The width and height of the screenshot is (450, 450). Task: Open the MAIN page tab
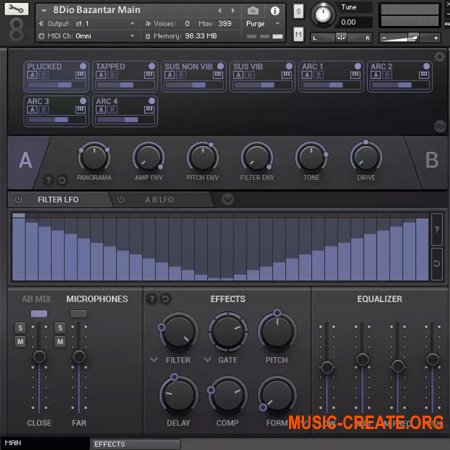tap(45, 443)
